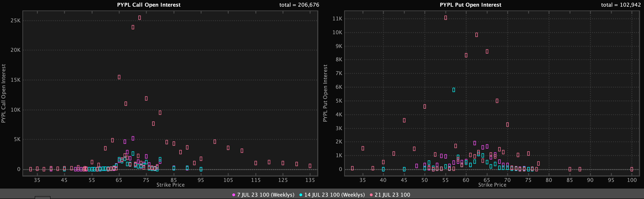This screenshot has height=199, width=644.
Task: Click the PYPL Call Open Interest chart title
Action: coord(149,5)
